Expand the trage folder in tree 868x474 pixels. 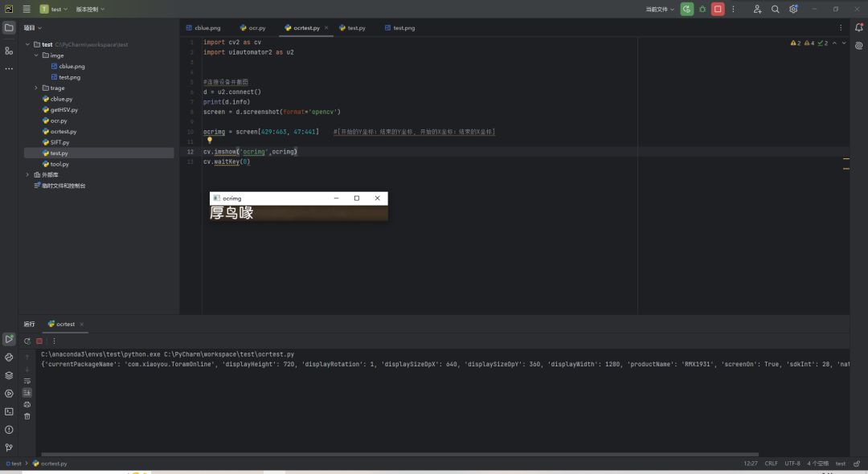(35, 88)
